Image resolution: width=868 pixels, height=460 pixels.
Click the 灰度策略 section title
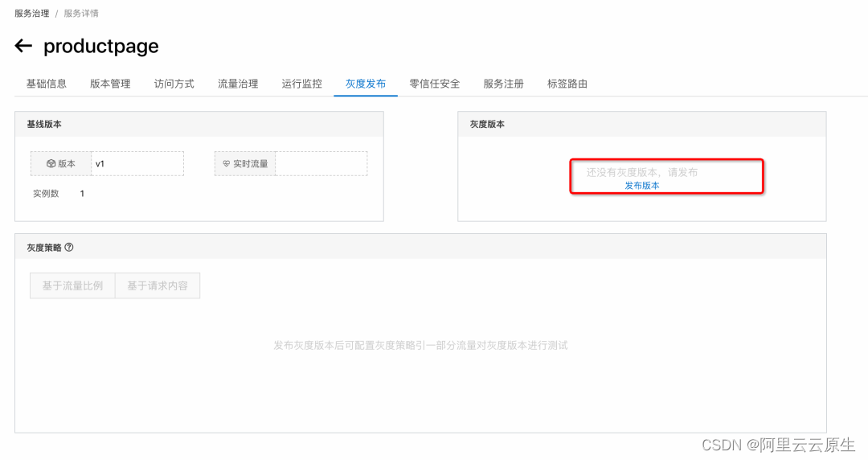click(x=44, y=248)
